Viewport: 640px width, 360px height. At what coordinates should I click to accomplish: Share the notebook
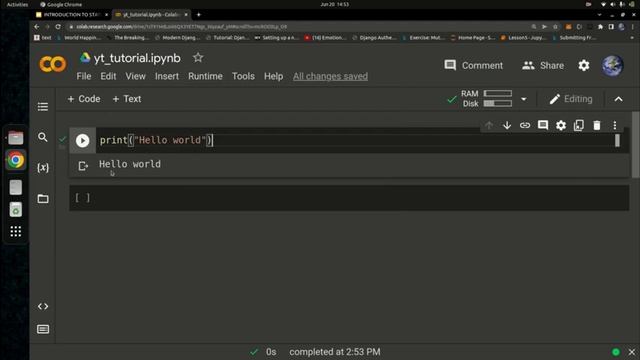(x=543, y=65)
